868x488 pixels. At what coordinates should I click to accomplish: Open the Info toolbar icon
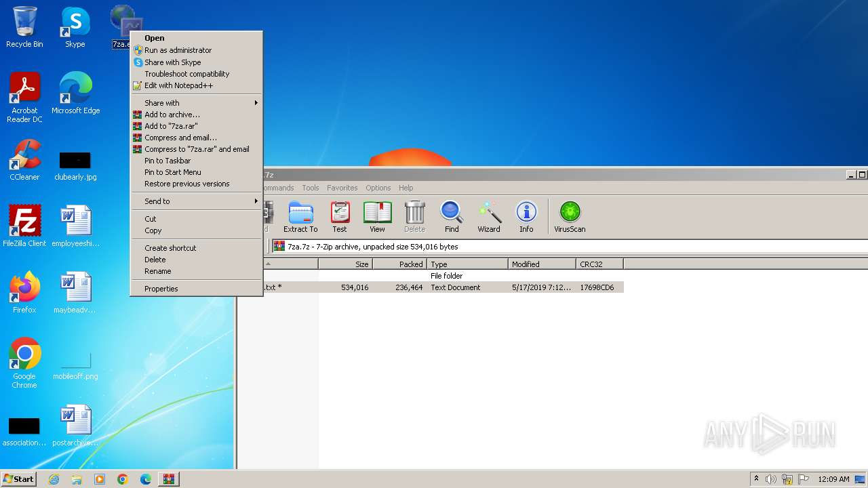pos(526,217)
